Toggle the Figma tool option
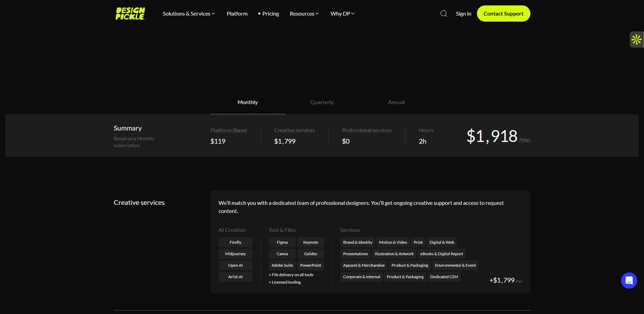 point(282,242)
